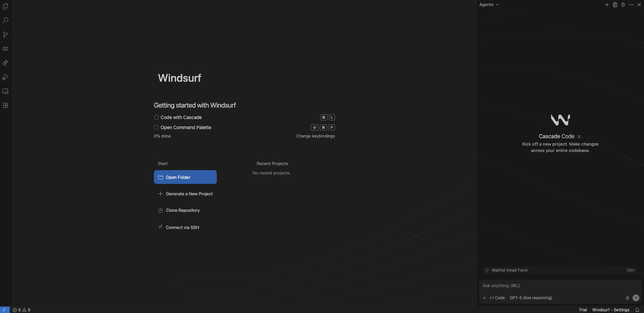Screen dimensions: 644x313
Task: Click the 0% done progress text
Action: pyautogui.click(x=162, y=136)
